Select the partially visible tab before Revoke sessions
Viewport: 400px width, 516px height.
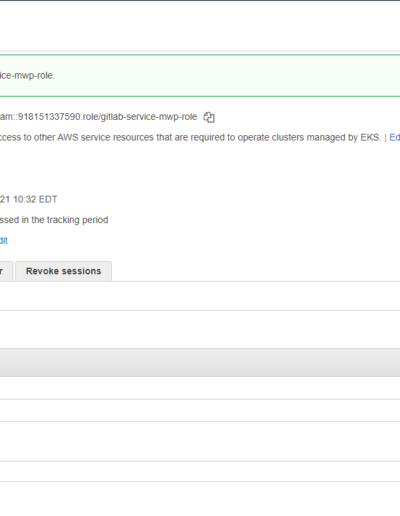(x=6, y=271)
